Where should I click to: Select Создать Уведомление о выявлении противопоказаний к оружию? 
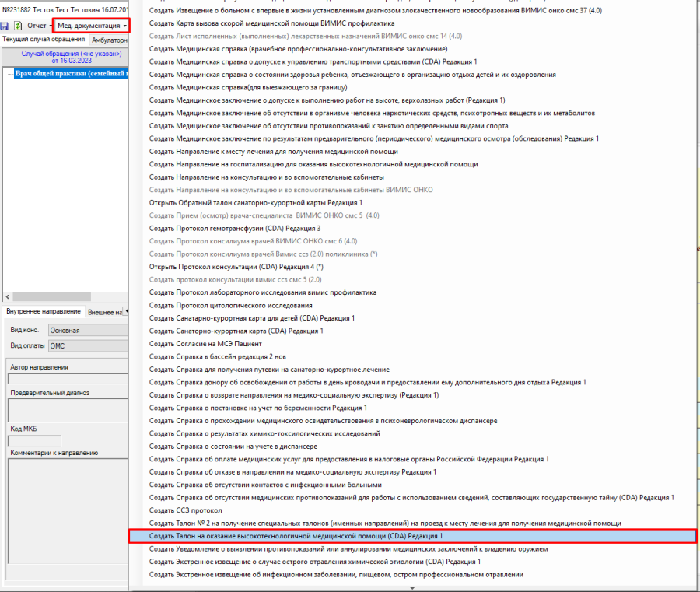pos(348,549)
